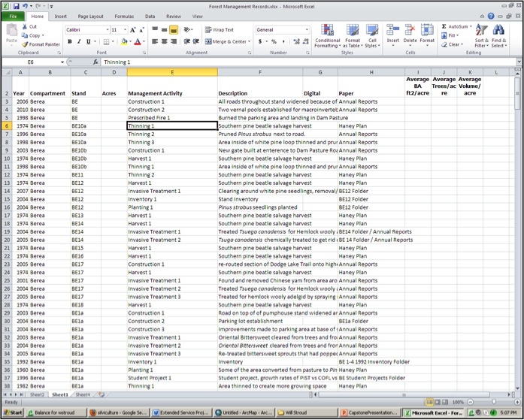Toggle top vertical alignment
The image size is (524, 420).
tap(155, 30)
